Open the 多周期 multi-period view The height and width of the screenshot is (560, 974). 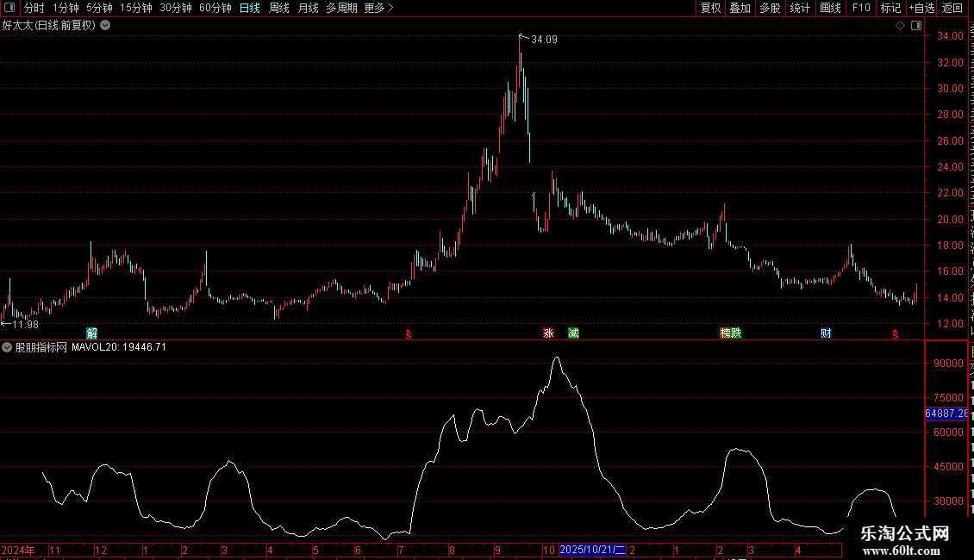click(341, 8)
